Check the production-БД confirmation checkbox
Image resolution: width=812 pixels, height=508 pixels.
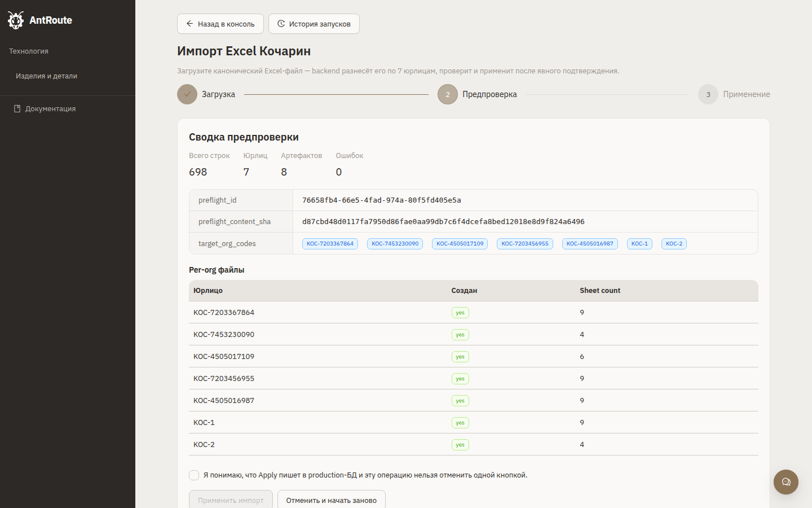click(194, 475)
